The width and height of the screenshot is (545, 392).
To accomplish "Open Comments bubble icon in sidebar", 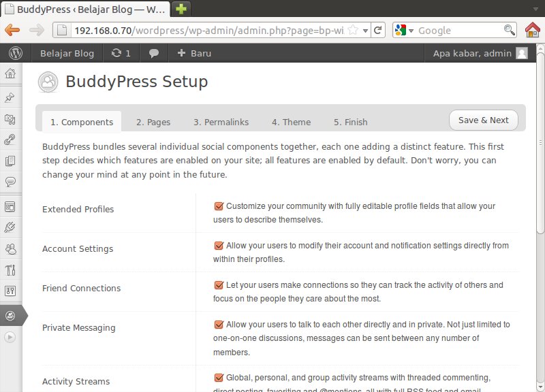I will 10,182.
